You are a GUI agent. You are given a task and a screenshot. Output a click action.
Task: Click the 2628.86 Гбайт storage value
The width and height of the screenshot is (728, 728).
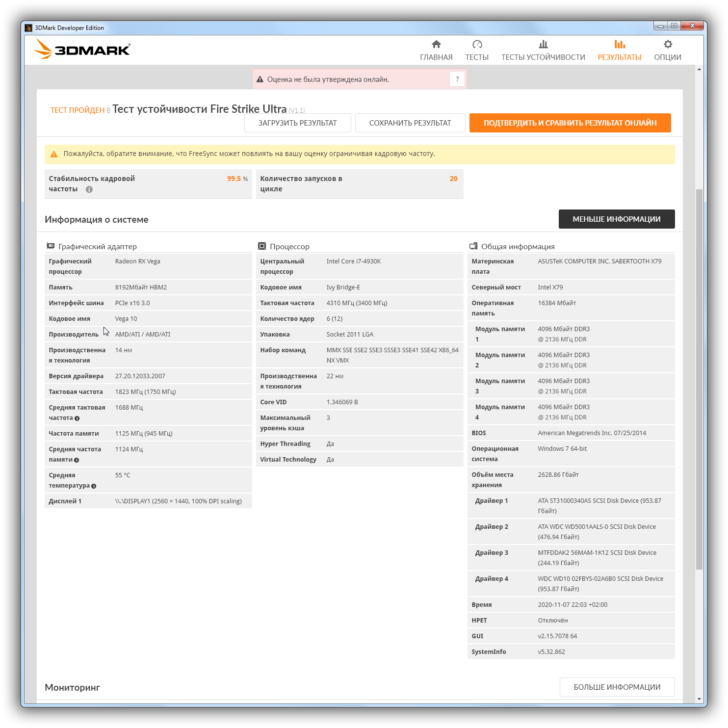tap(558, 475)
